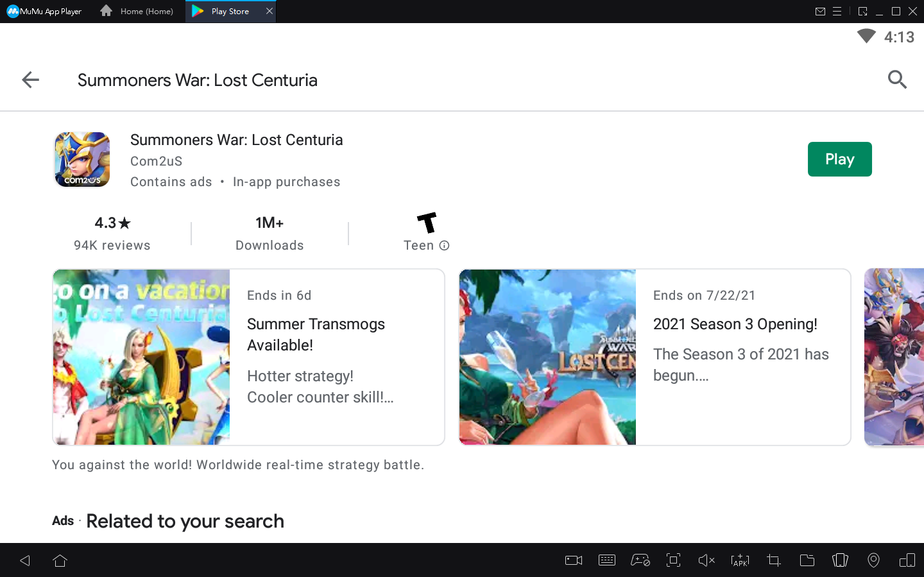Go back using the Play Store arrow
Screen dimensions: 924x577
point(30,80)
